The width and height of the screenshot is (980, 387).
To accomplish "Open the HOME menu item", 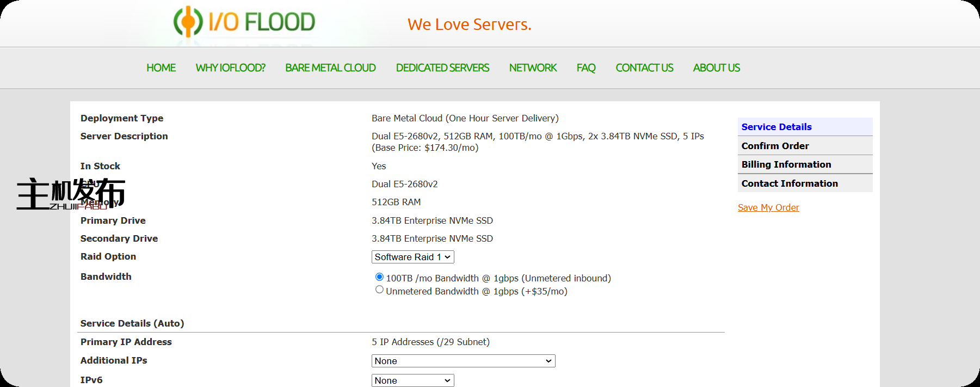I will click(x=161, y=68).
